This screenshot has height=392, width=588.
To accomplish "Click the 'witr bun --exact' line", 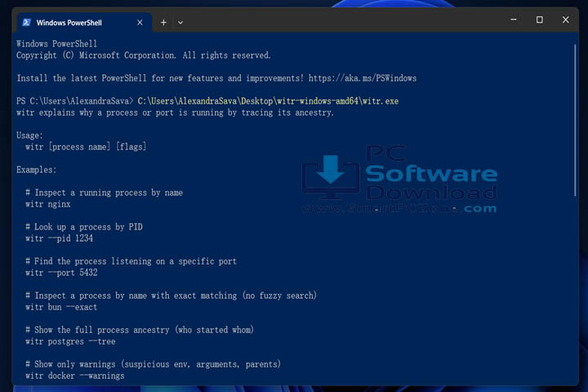I will tap(61, 307).
